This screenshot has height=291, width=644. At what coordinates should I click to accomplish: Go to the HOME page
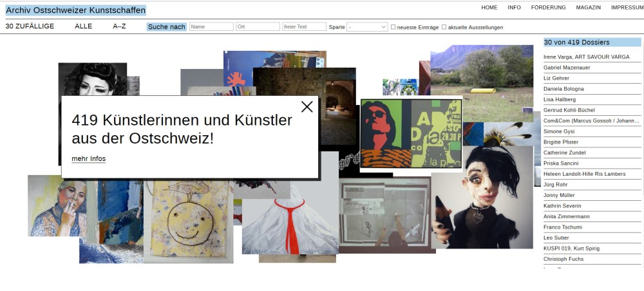click(x=489, y=7)
